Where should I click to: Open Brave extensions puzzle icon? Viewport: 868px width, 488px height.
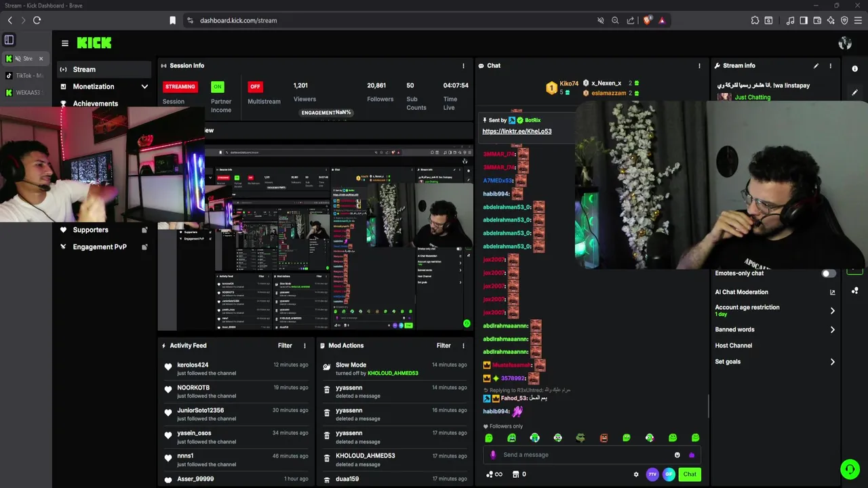coord(755,20)
